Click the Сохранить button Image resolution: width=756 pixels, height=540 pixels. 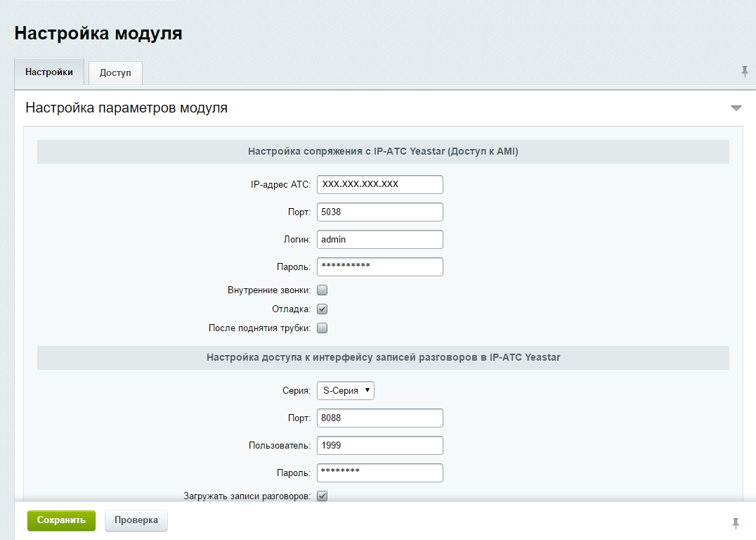click(61, 520)
